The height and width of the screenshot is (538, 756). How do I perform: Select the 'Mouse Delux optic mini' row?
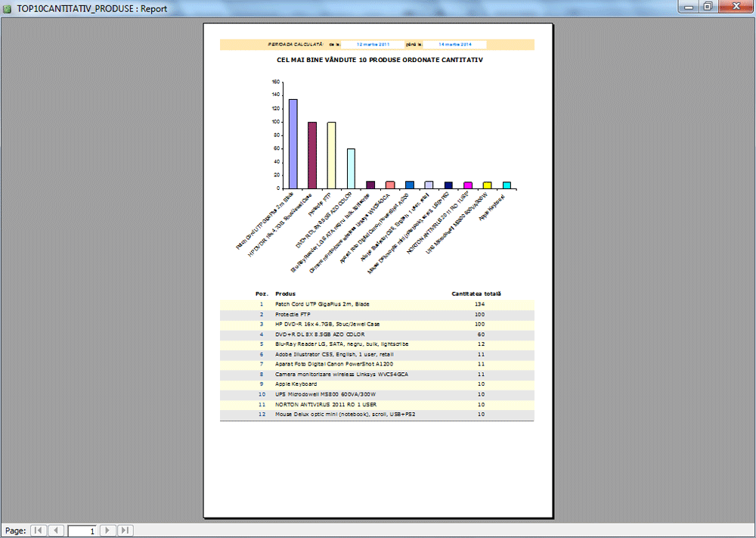(377, 415)
